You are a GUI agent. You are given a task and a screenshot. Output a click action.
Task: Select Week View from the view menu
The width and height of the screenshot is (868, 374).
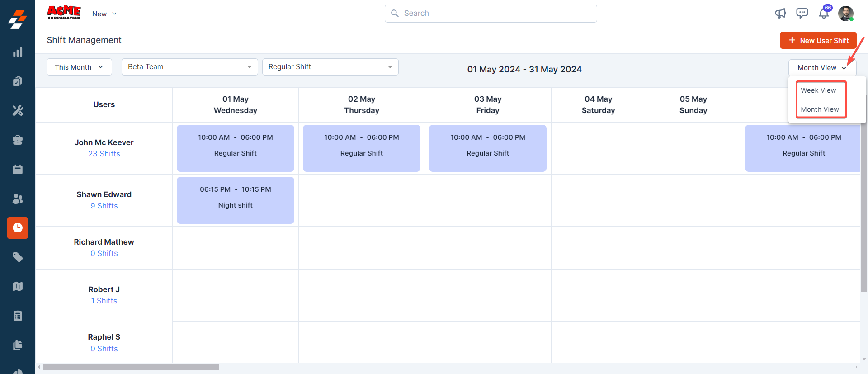coord(818,90)
